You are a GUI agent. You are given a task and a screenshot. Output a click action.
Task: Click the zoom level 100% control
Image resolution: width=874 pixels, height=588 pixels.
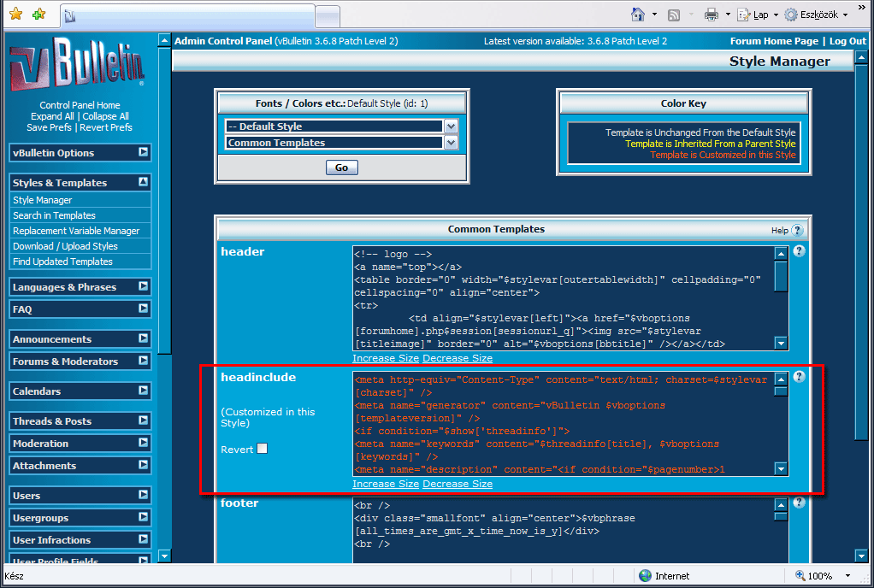pos(819,576)
